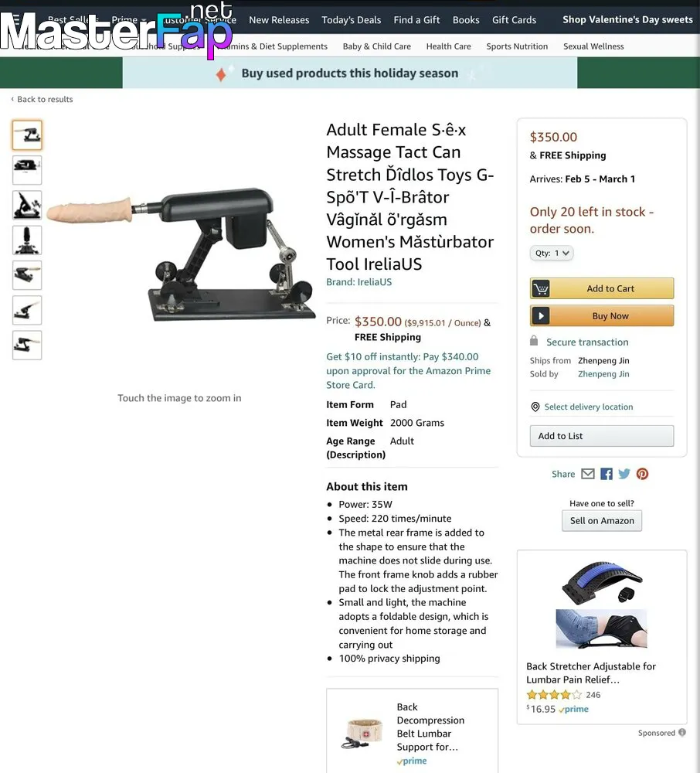Share the product via email icon

[588, 474]
